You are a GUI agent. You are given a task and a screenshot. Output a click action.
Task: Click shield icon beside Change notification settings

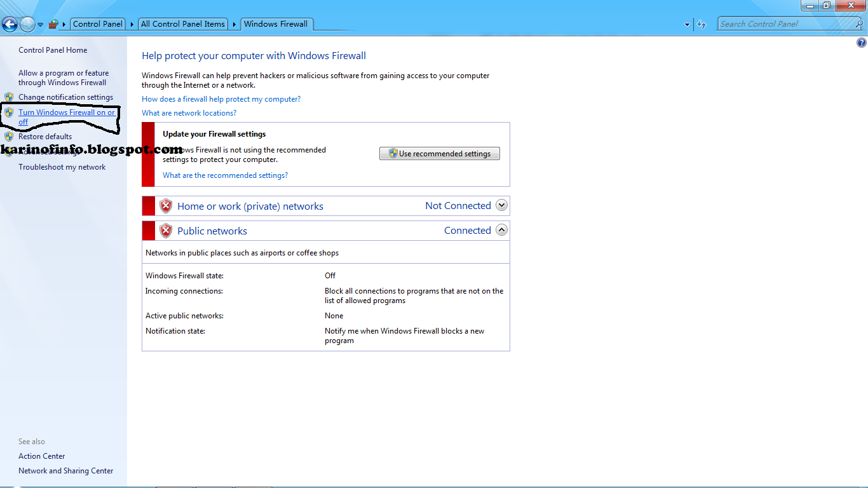(9, 97)
